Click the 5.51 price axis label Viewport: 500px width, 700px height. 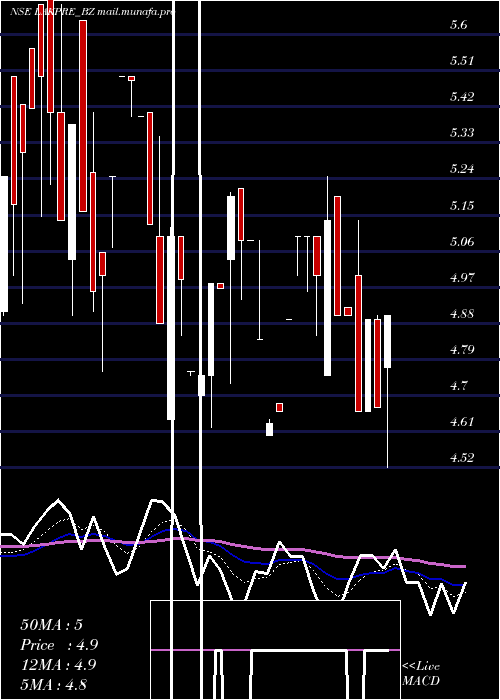tap(462, 61)
